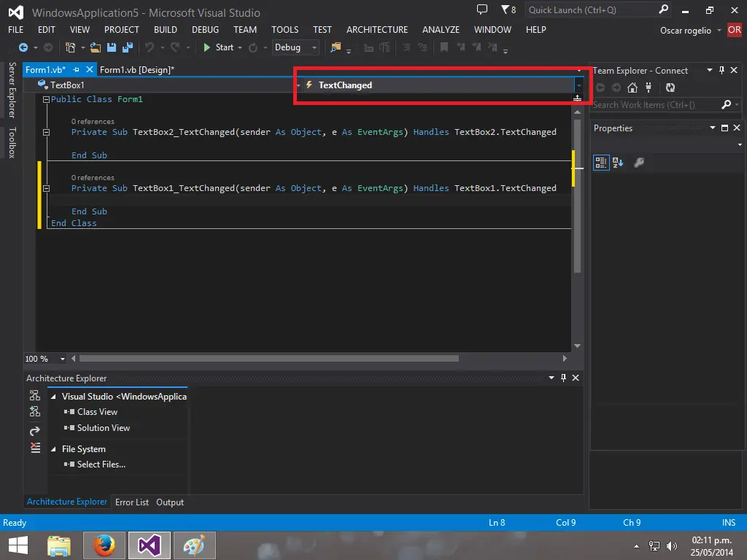Click the feedback speech bubble icon
Viewport: 747px width, 560px height.
(482, 9)
